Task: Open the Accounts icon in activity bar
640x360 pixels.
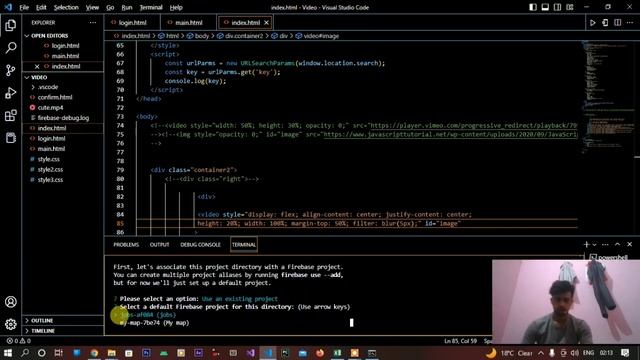Action: coord(11,302)
